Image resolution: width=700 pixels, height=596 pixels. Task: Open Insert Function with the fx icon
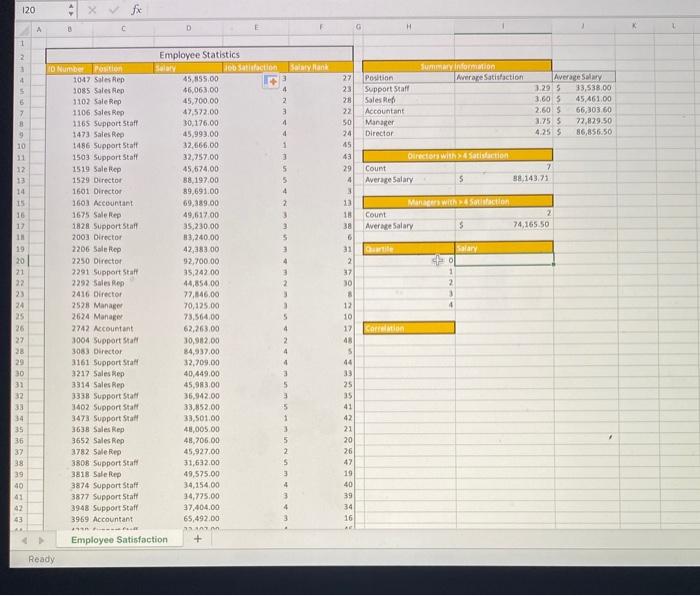(x=136, y=9)
